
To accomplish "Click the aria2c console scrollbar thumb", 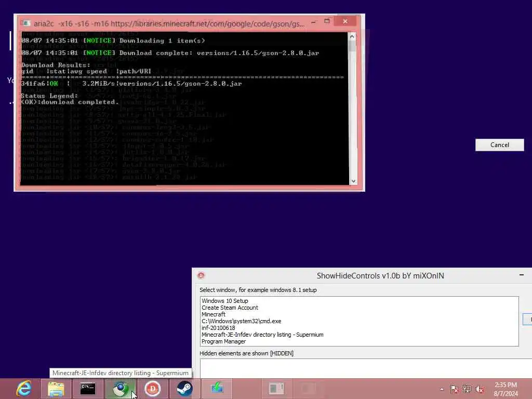I will tap(352, 46).
